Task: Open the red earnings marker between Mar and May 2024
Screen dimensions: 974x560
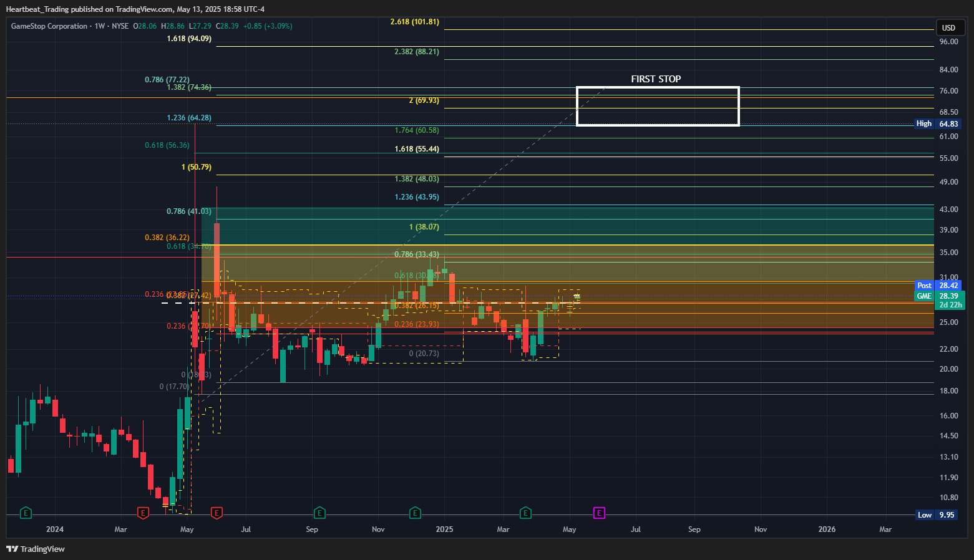Action: tap(143, 513)
